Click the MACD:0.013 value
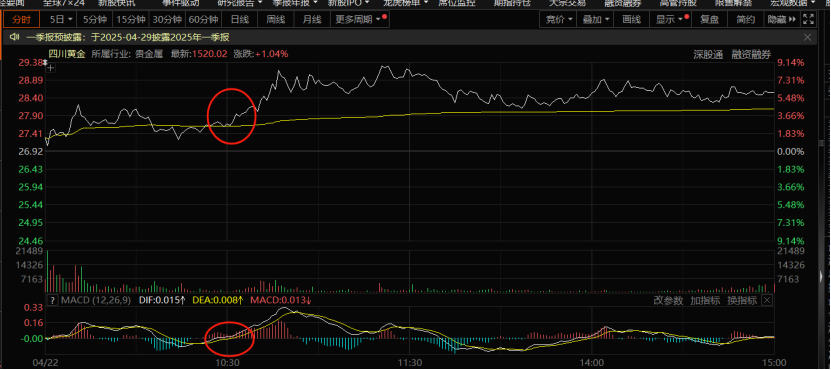Viewport: 831px width, 370px height. point(281,301)
